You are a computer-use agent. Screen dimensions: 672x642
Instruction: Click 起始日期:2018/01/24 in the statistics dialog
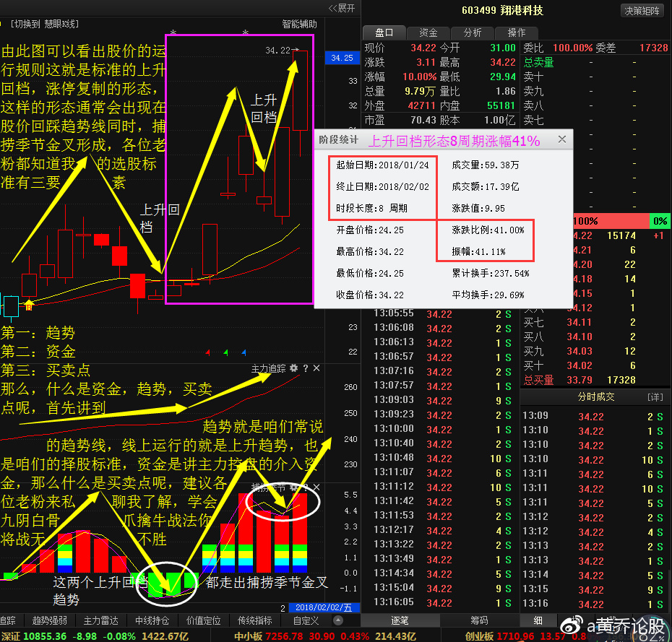(x=382, y=165)
